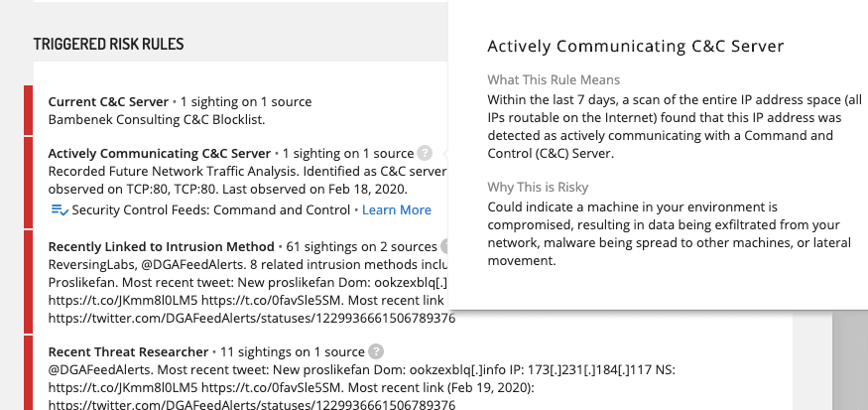868x410 pixels.
Task: Click the Why This is Risky heading
Action: [538, 188]
